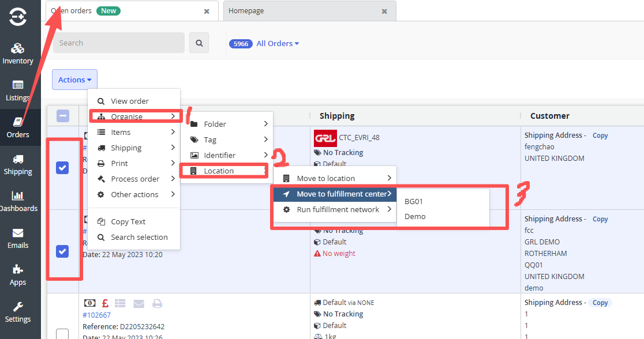Click the Default via NONE shipping text
Screen dimensions: 644x339
pyautogui.click(x=344, y=303)
